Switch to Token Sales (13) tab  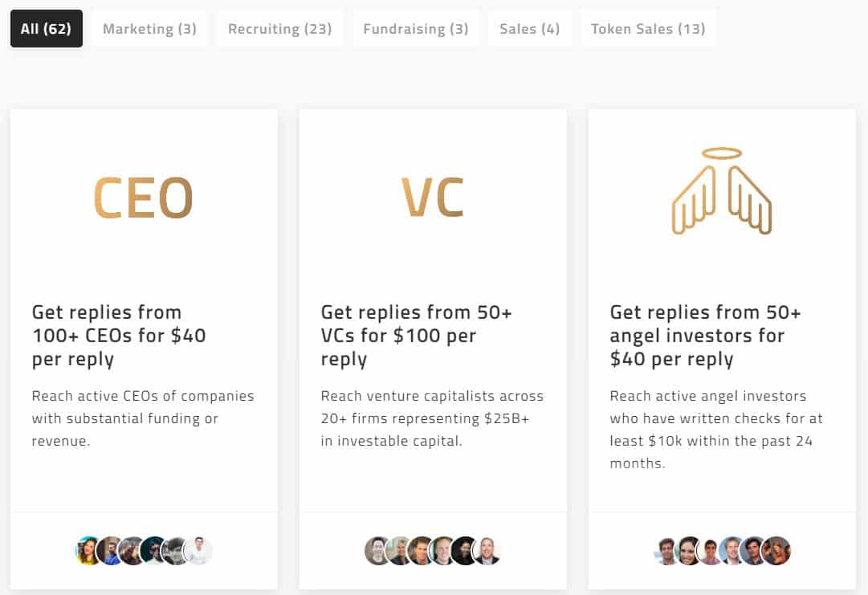pyautogui.click(x=648, y=29)
